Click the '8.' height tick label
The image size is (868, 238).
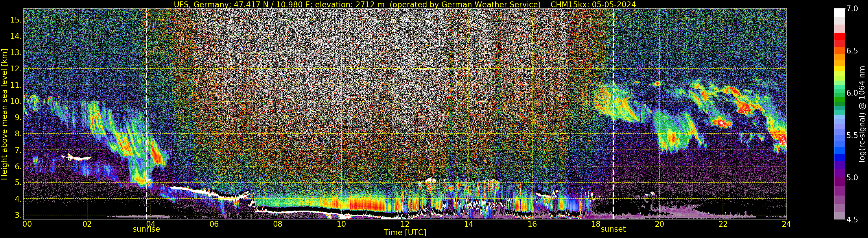tap(18, 134)
